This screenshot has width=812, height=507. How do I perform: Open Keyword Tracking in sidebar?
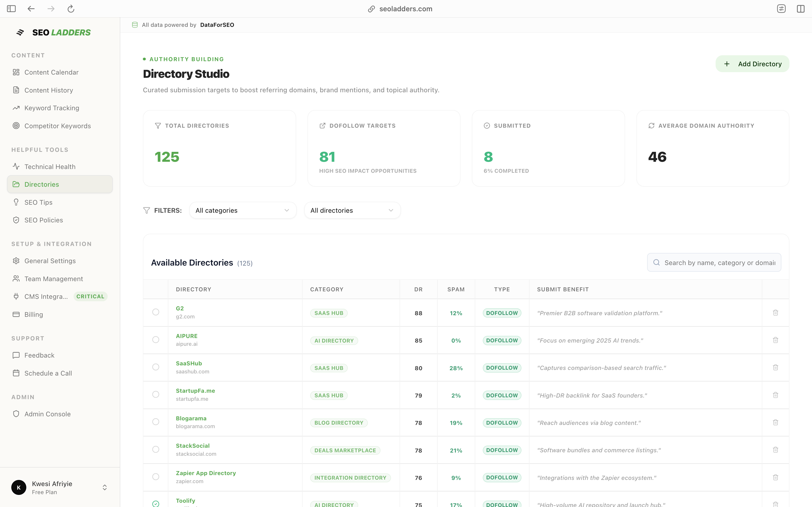coord(52,108)
